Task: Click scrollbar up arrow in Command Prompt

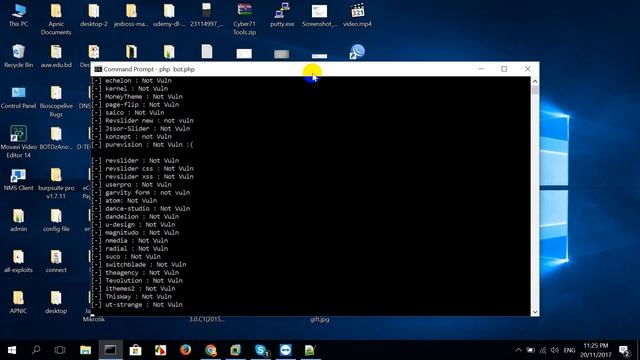Action: (x=535, y=81)
